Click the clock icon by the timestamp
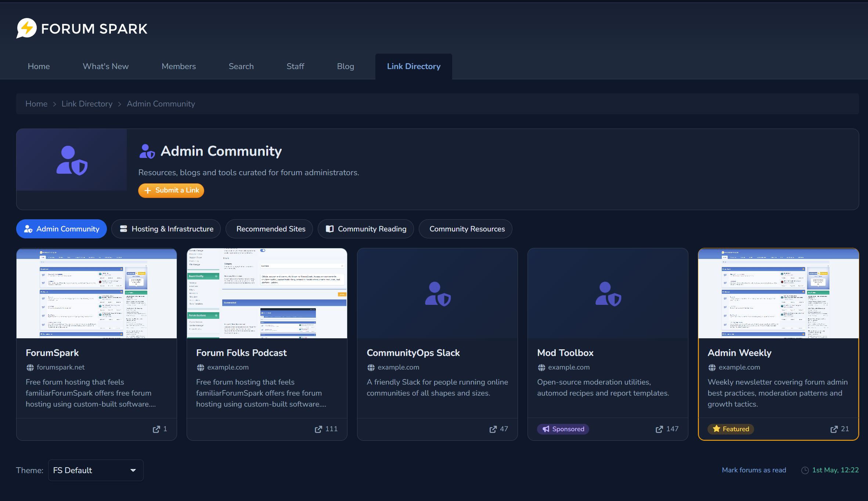Screen dimensions: 868x501 (805, 471)
